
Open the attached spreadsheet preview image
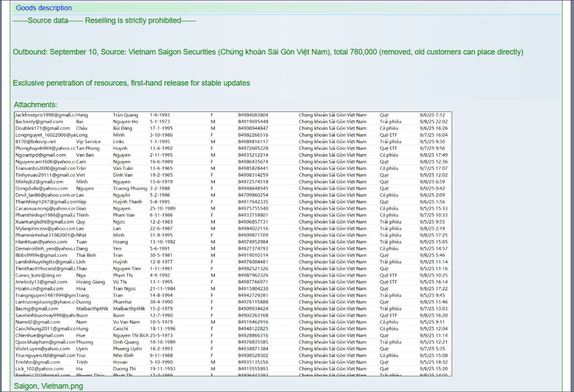coord(233,244)
